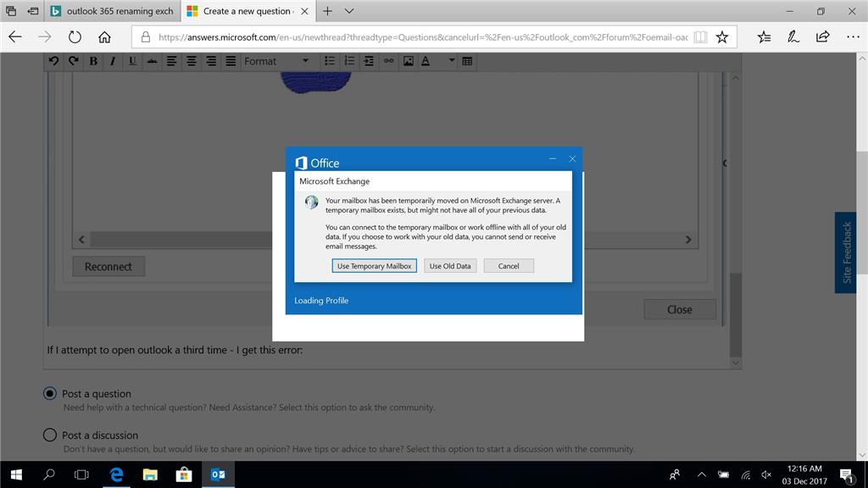Add this page to favorites
This screenshot has width=868, height=488.
(x=722, y=37)
